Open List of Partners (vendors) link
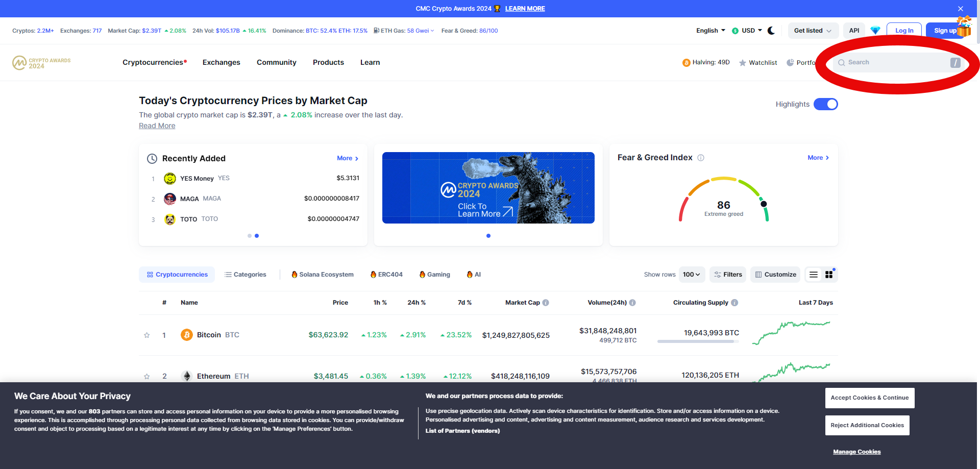 (x=463, y=431)
